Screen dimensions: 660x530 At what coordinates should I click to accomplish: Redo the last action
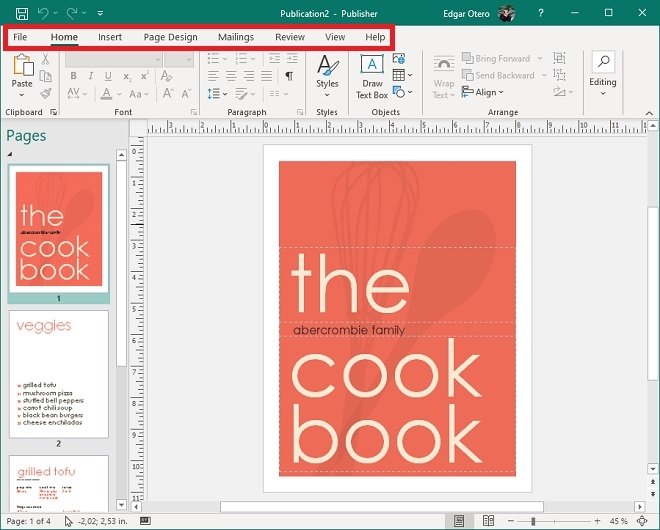click(x=72, y=13)
